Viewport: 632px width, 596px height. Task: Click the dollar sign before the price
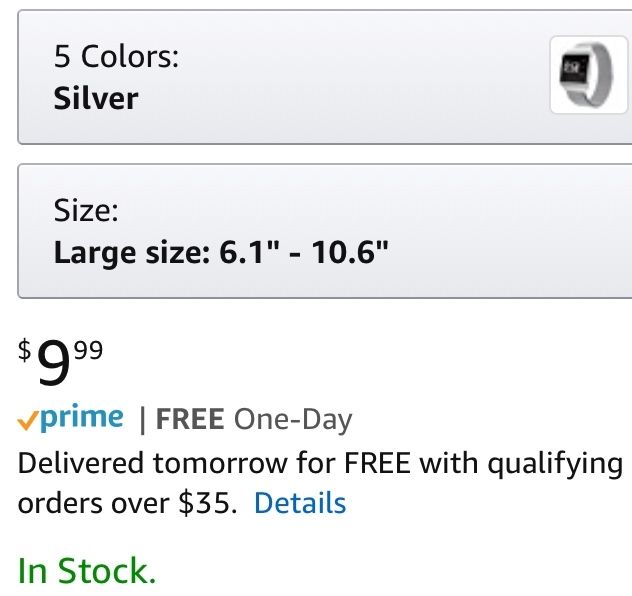pyautogui.click(x=25, y=350)
